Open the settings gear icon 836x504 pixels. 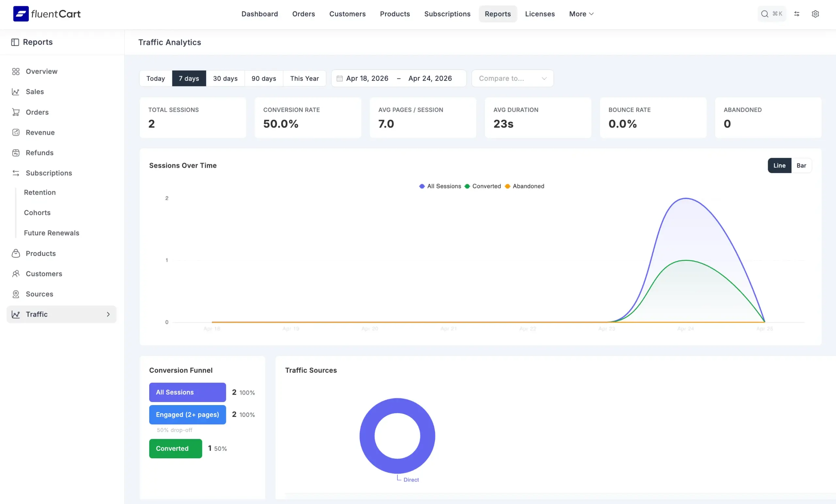click(816, 14)
